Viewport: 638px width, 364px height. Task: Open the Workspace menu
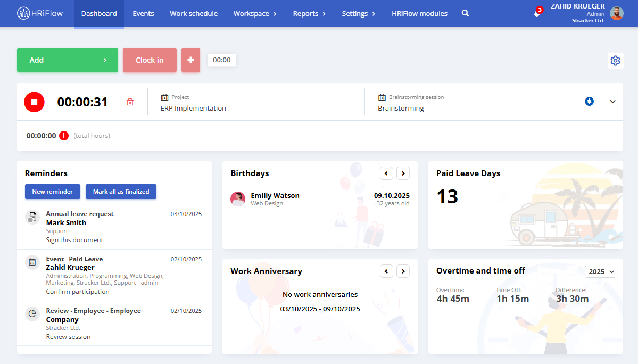255,13
